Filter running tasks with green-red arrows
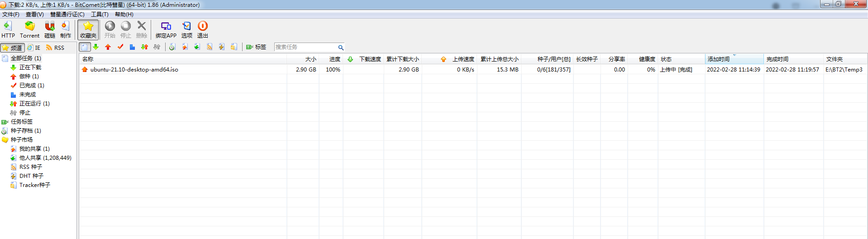The height and width of the screenshot is (239, 868). 144,47
